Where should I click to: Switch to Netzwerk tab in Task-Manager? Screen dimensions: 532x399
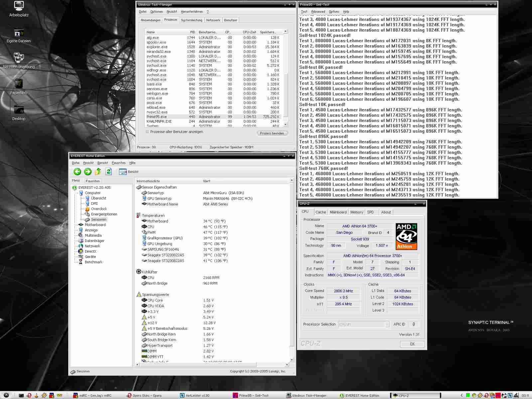(213, 20)
